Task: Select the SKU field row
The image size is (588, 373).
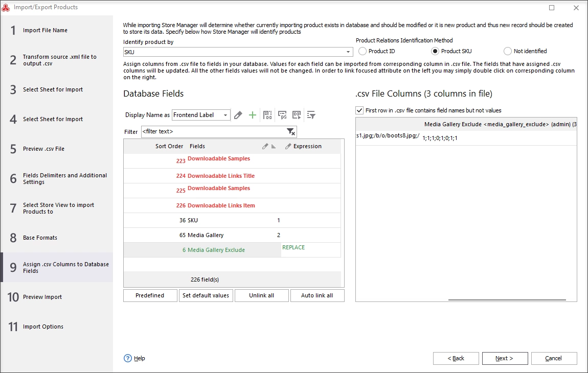Action: click(x=232, y=220)
